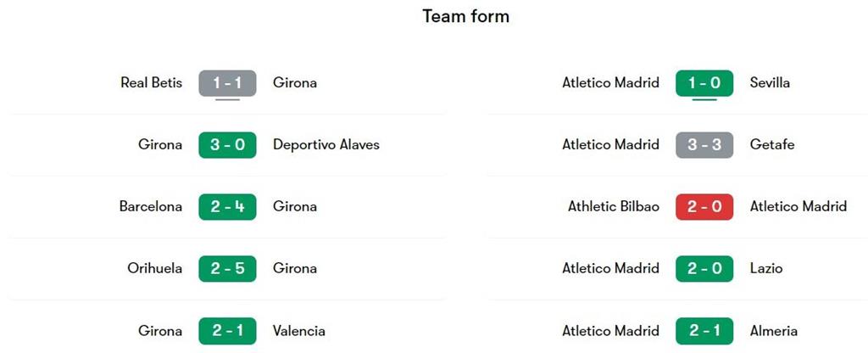Click the Lazio team name

click(x=766, y=269)
